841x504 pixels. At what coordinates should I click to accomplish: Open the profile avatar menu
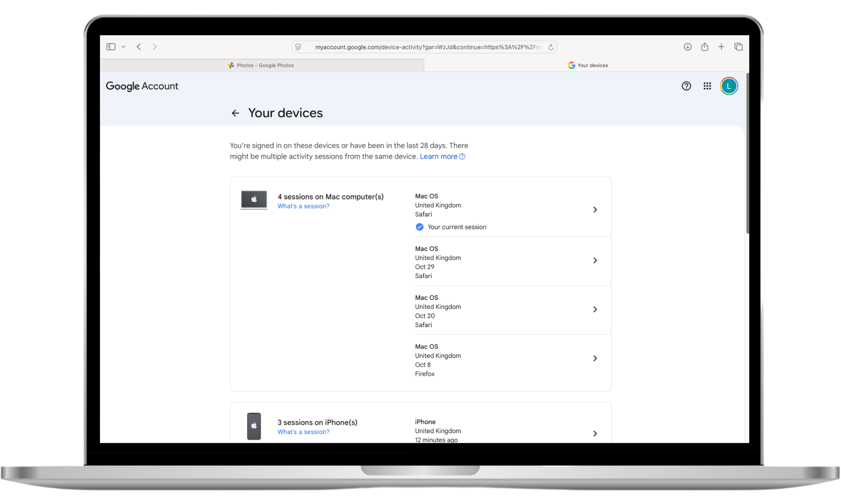(x=729, y=86)
